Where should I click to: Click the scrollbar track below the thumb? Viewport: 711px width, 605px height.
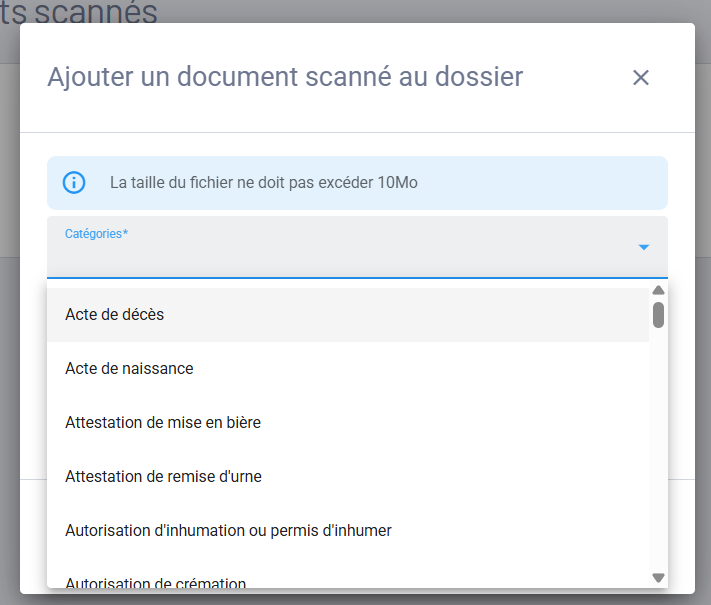[658, 450]
